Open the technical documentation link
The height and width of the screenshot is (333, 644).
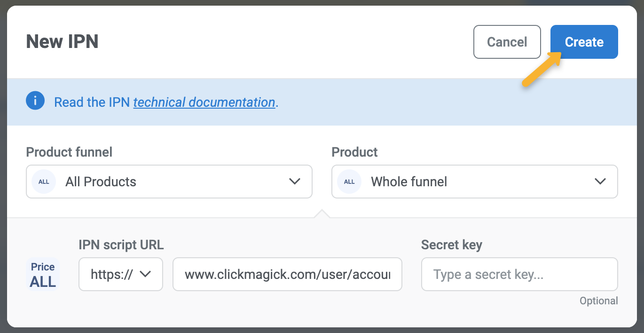pos(204,102)
